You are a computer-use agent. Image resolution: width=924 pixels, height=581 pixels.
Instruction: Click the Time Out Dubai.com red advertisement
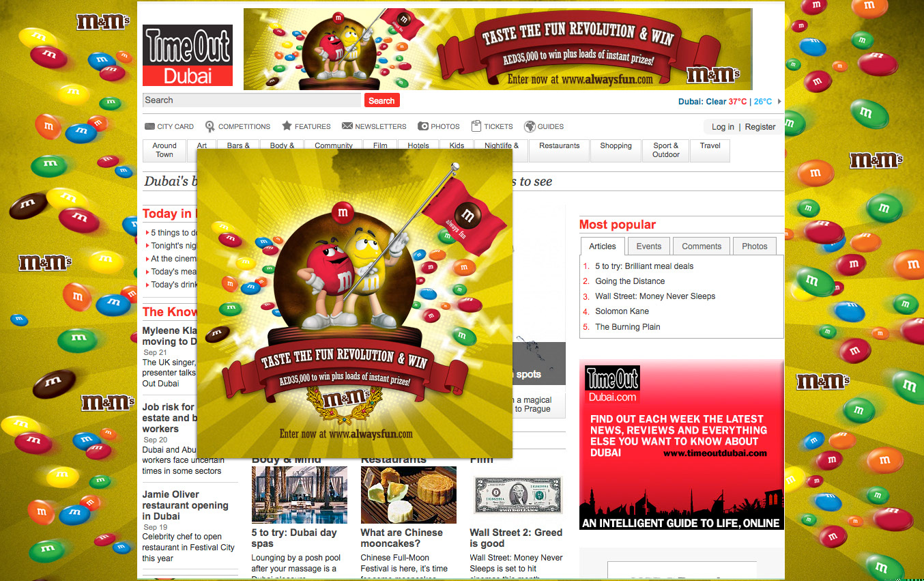[x=681, y=444]
